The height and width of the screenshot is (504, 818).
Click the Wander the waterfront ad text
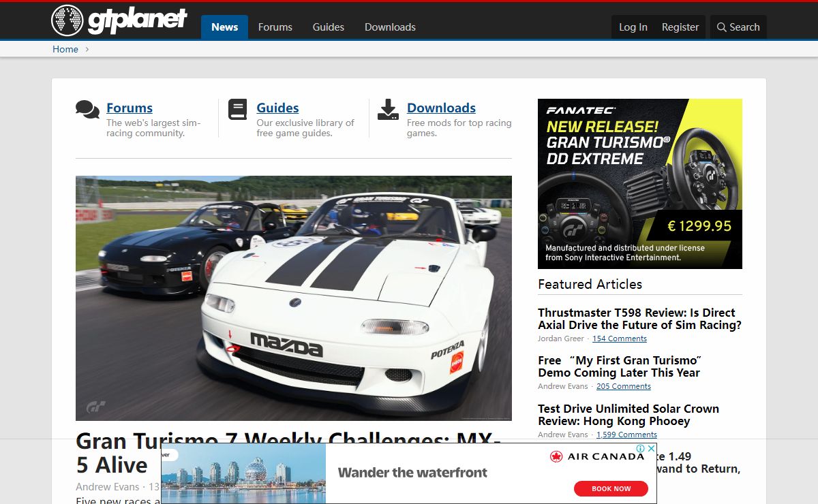coord(412,473)
